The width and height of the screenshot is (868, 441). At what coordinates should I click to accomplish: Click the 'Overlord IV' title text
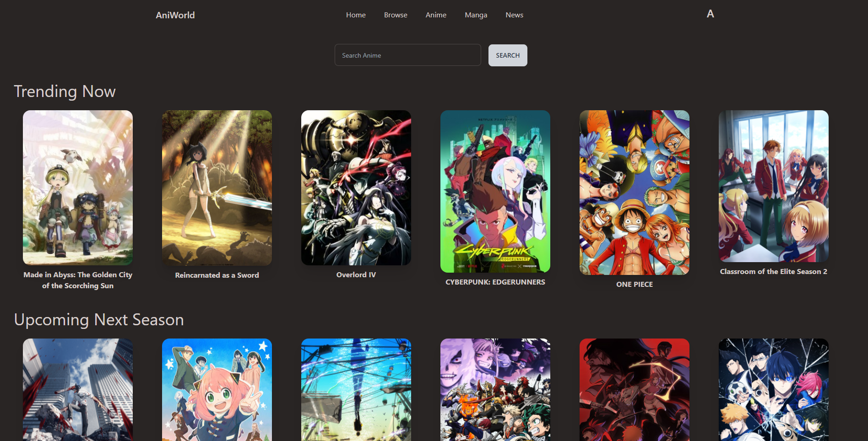coord(356,275)
